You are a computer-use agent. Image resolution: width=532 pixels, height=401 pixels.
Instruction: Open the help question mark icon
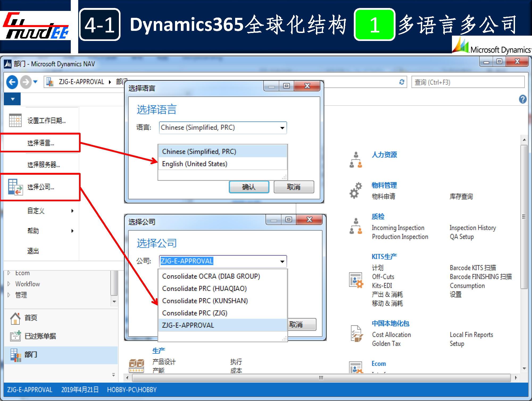[522, 99]
